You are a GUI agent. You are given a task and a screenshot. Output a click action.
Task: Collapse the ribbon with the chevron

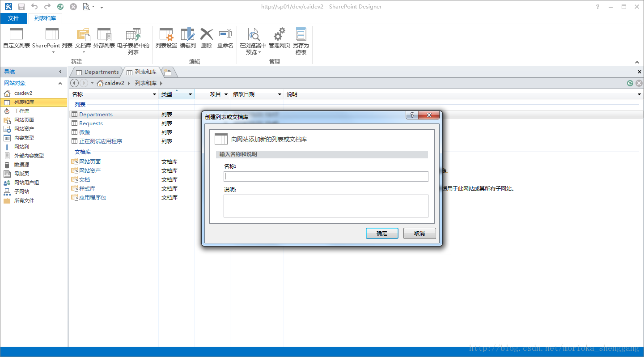[x=637, y=62]
